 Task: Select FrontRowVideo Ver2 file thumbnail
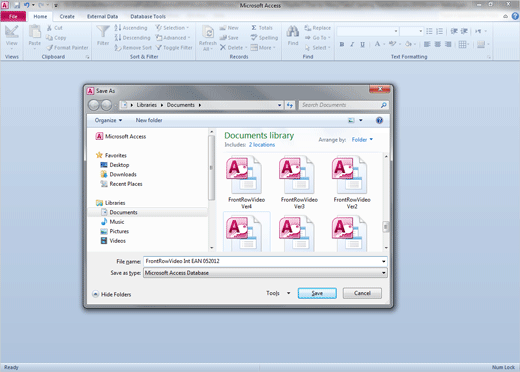352,183
